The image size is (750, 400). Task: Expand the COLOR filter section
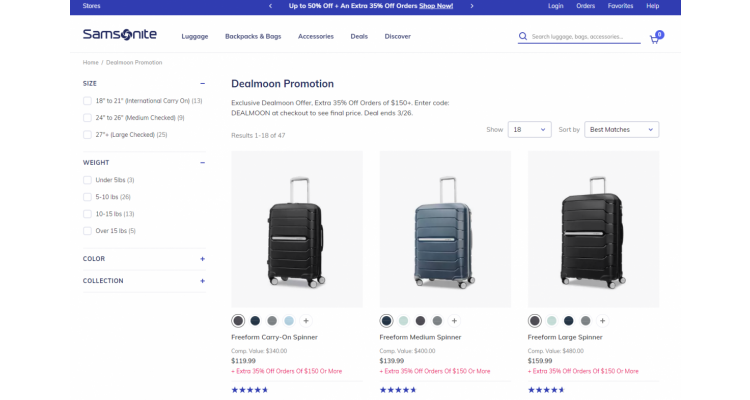pos(202,259)
